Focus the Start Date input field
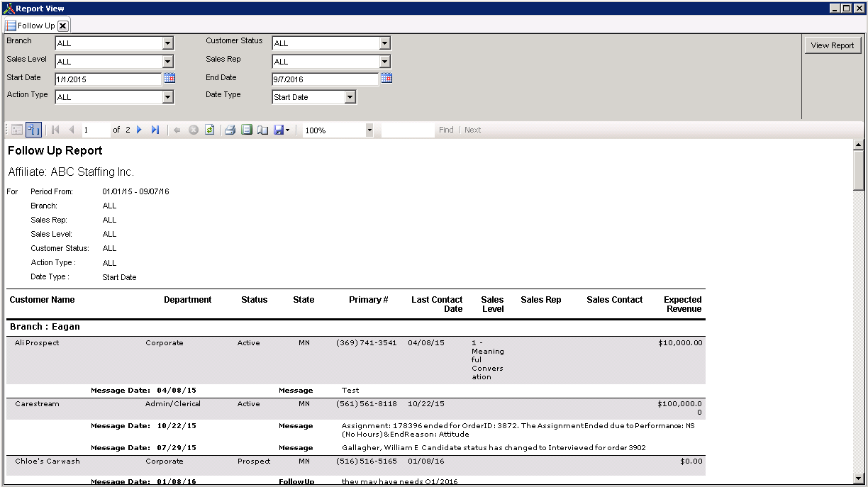 pyautogui.click(x=108, y=79)
